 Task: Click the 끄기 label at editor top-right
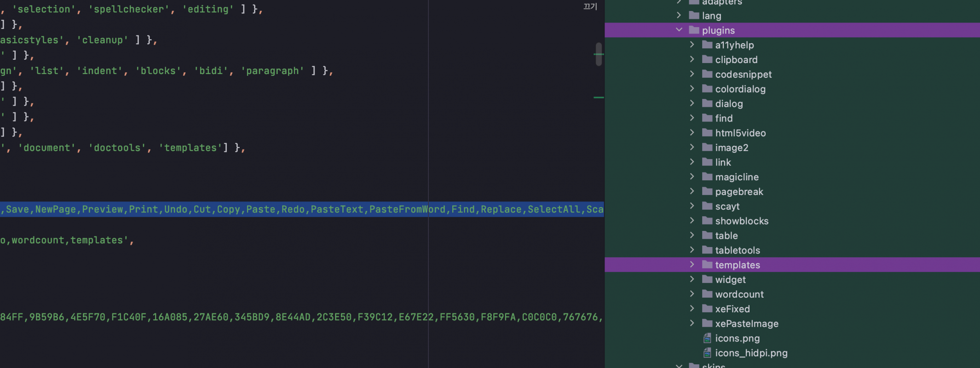click(x=590, y=6)
